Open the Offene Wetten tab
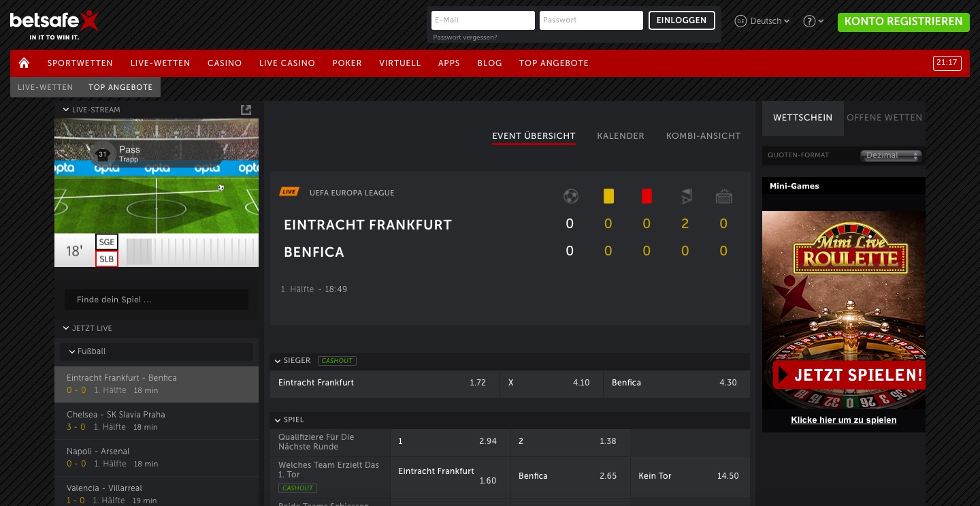 (x=885, y=118)
